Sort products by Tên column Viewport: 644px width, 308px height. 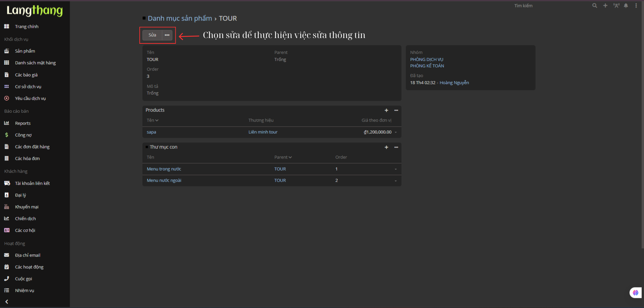pyautogui.click(x=152, y=120)
